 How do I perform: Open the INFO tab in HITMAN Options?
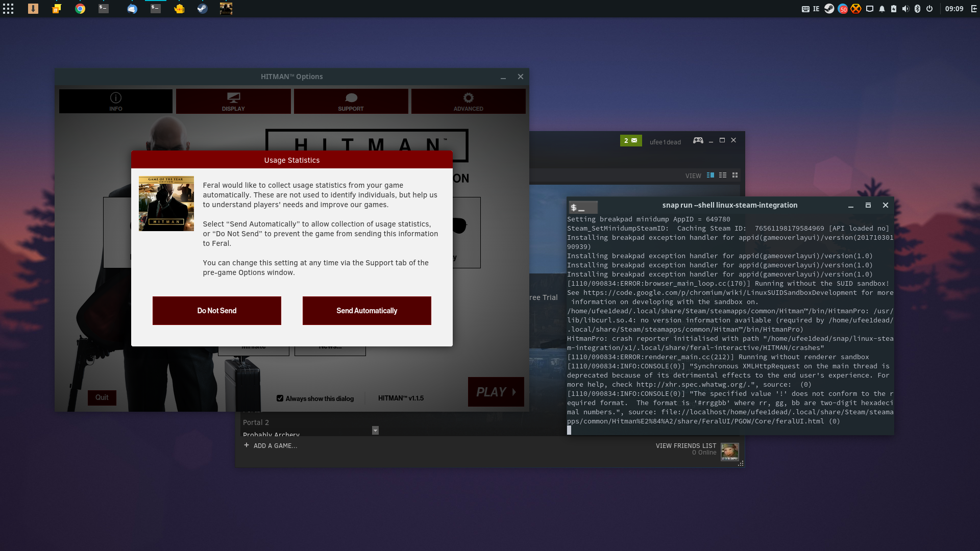tap(116, 101)
